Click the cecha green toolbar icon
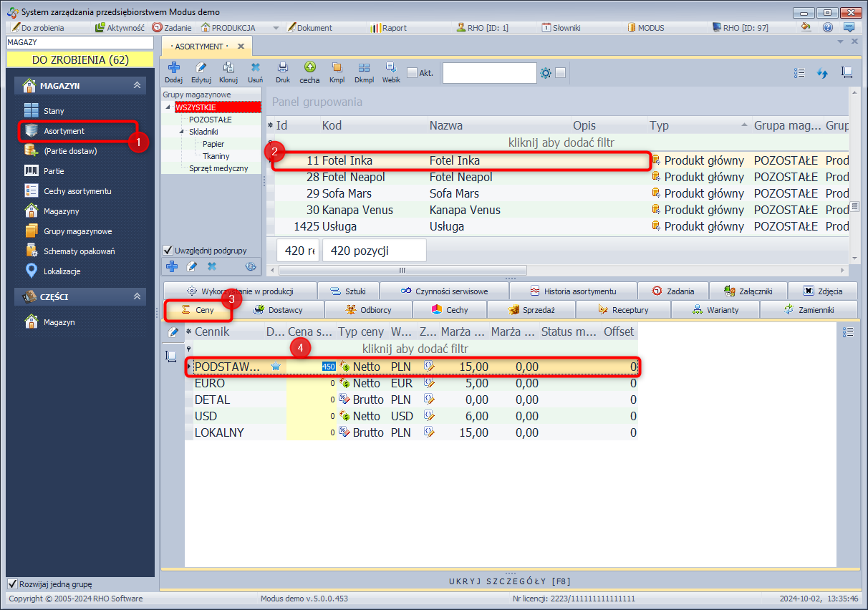 click(309, 71)
